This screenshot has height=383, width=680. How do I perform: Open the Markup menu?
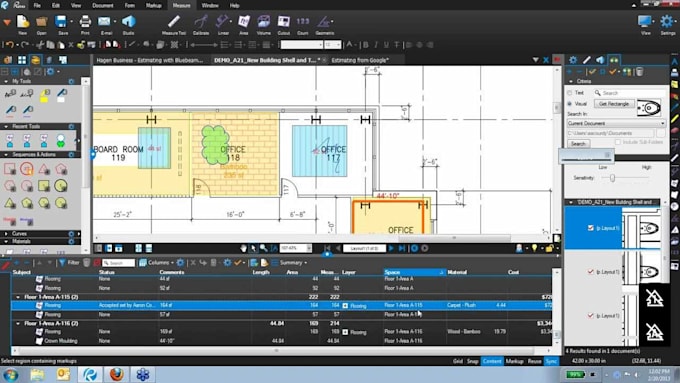pos(154,5)
